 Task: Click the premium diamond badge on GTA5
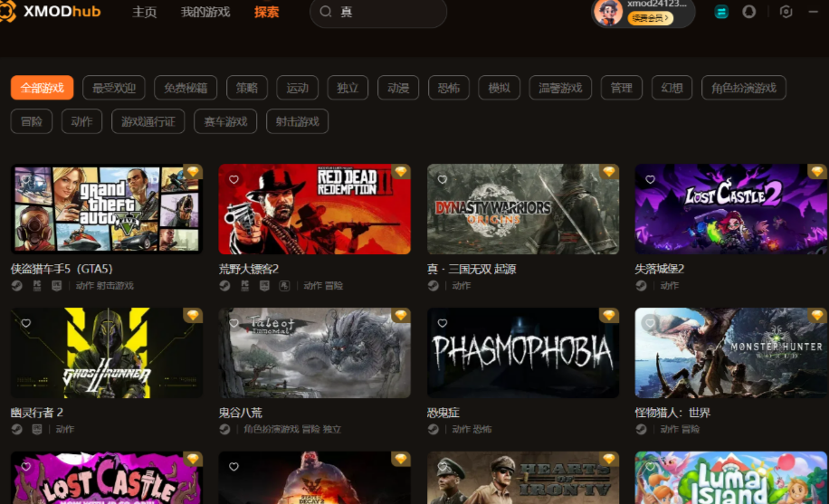193,171
